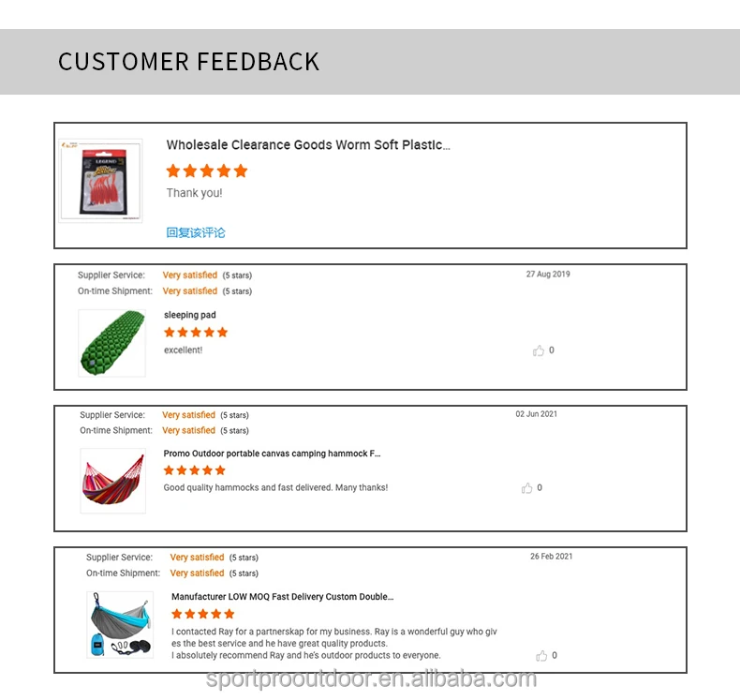
Task: Click the CUSTOMER FEEDBACK header
Action: (188, 62)
